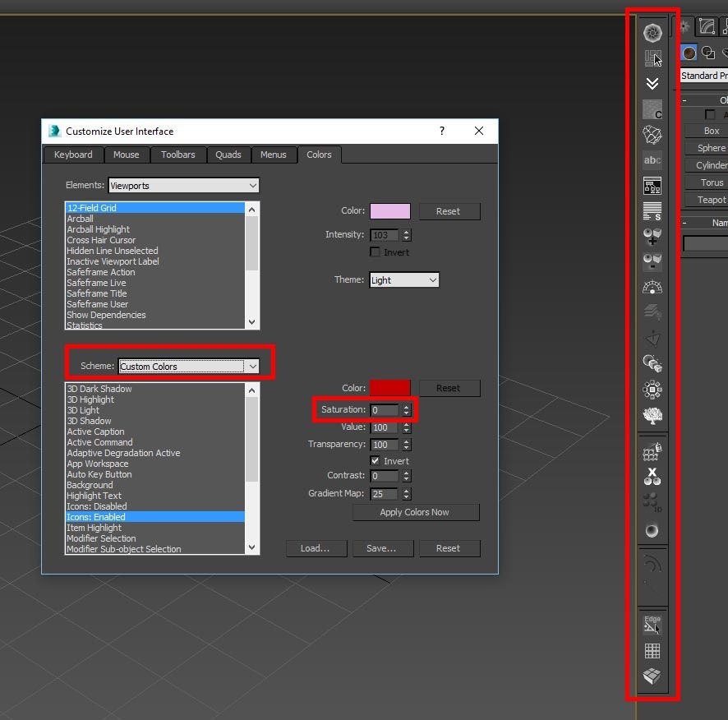Click the Reset button beside Save
The width and height of the screenshot is (728, 720).
[449, 548]
